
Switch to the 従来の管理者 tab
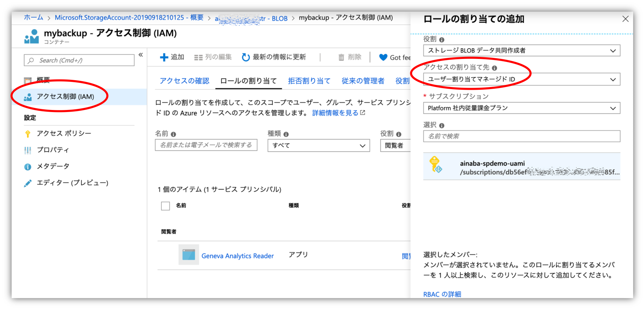(363, 81)
